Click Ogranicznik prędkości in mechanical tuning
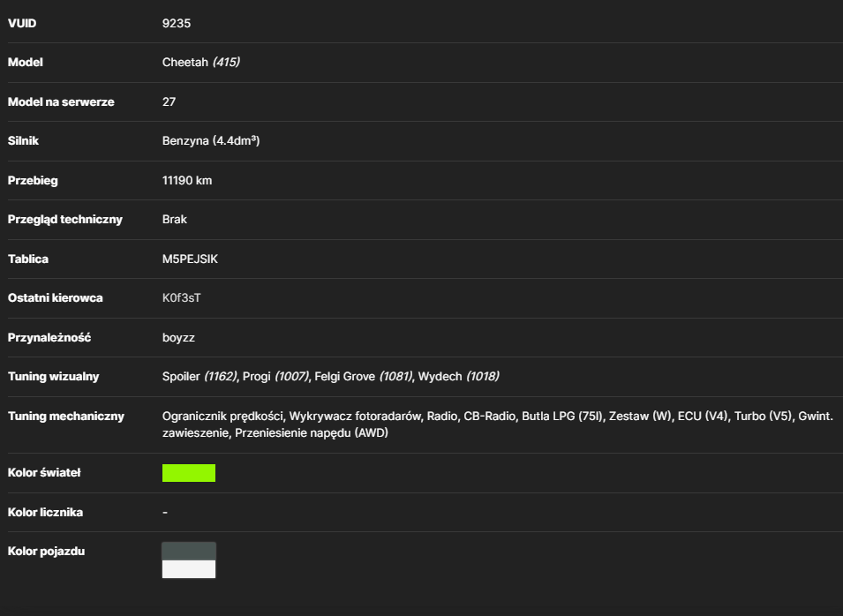 pyautogui.click(x=223, y=416)
